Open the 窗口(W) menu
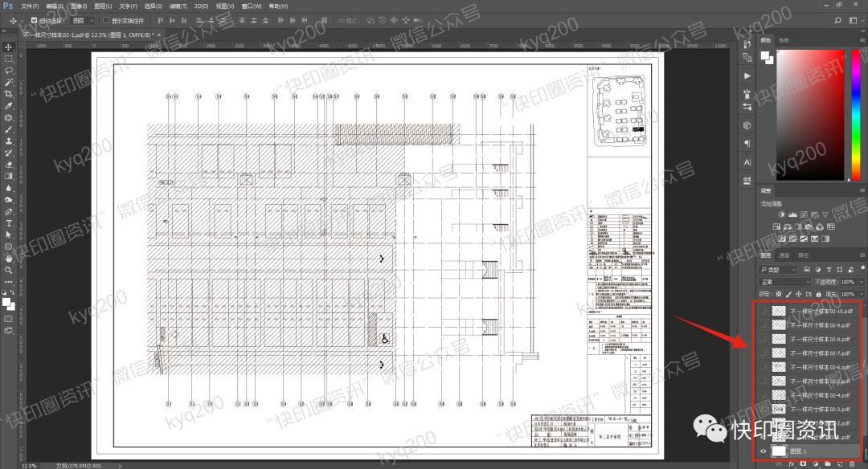 point(252,6)
